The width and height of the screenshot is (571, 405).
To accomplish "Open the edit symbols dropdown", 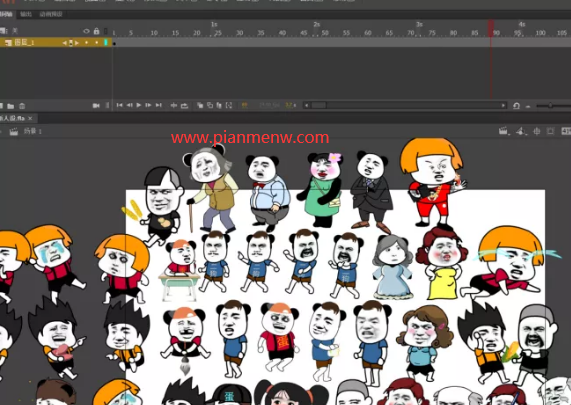I will [521, 131].
